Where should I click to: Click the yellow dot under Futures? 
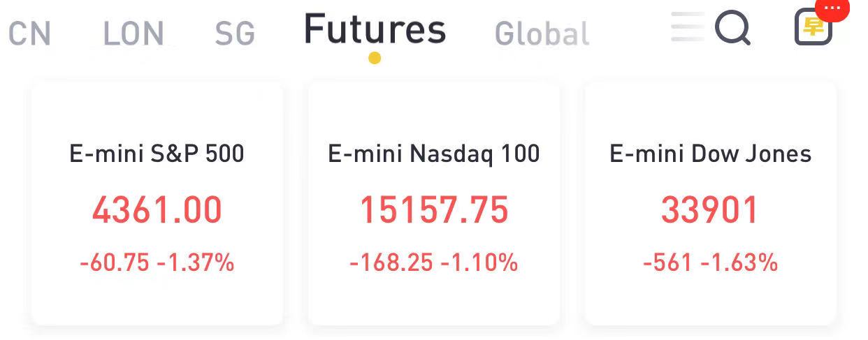click(x=375, y=58)
